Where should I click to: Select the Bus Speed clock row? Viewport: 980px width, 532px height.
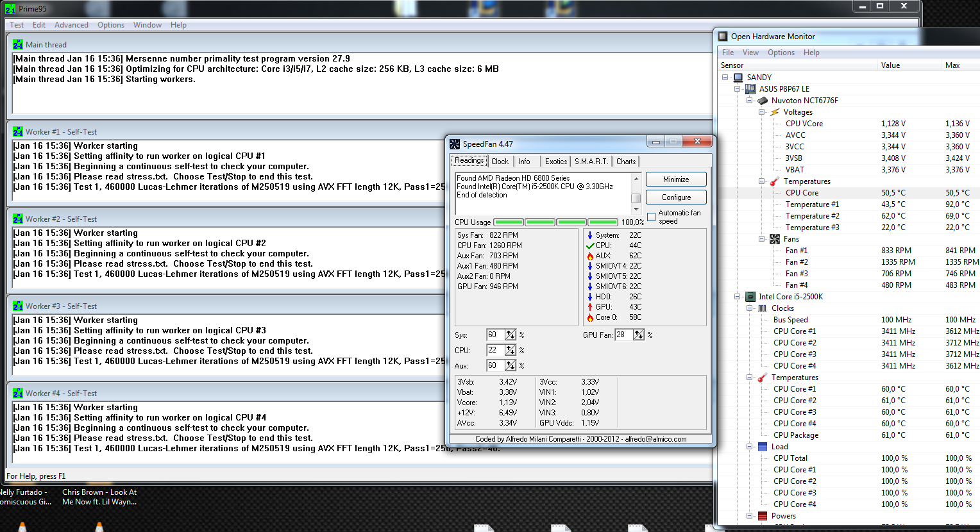849,319
